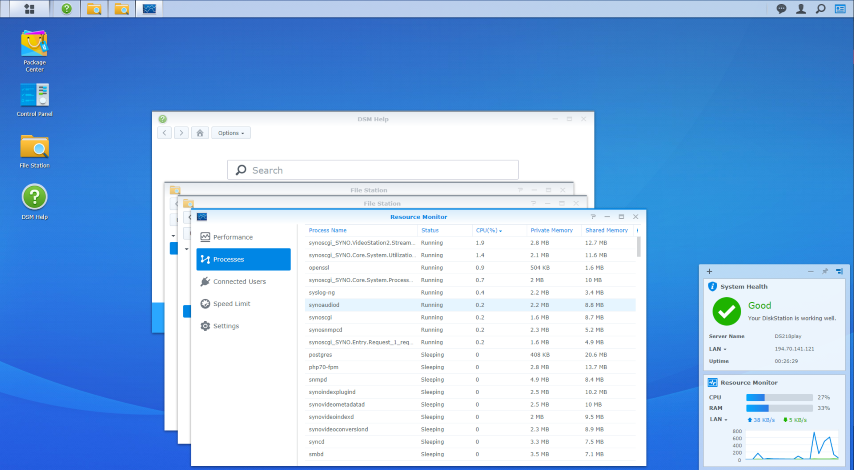Select the smbd process row
This screenshot has height=470, width=854.
pyautogui.click(x=470, y=454)
